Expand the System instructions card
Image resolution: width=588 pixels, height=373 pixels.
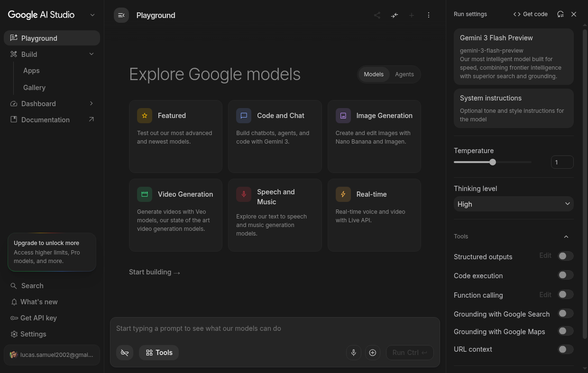pos(514,108)
